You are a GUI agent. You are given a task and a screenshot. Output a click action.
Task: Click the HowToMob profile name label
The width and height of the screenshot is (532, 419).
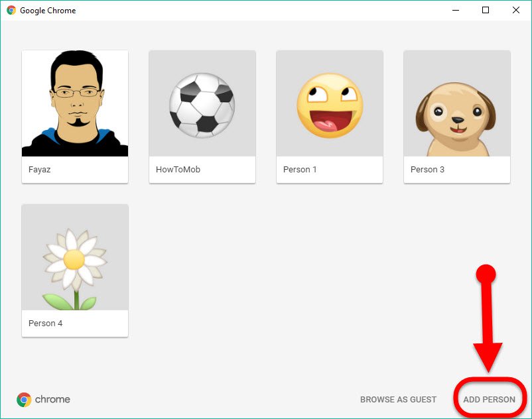178,170
